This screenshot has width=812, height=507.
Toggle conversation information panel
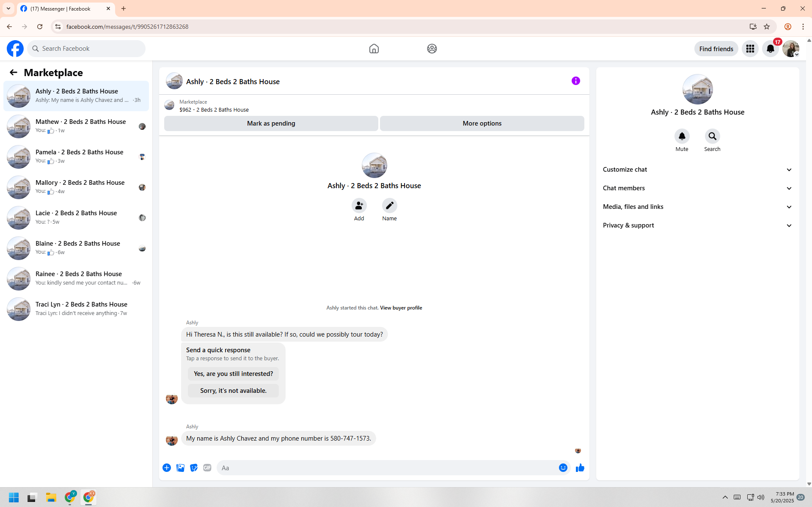coord(575,81)
